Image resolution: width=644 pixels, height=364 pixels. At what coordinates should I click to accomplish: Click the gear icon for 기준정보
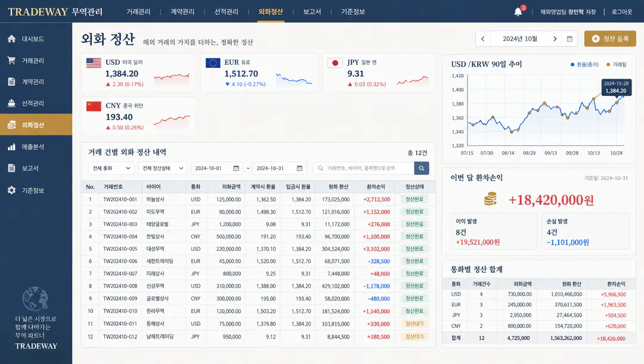pyautogui.click(x=11, y=190)
